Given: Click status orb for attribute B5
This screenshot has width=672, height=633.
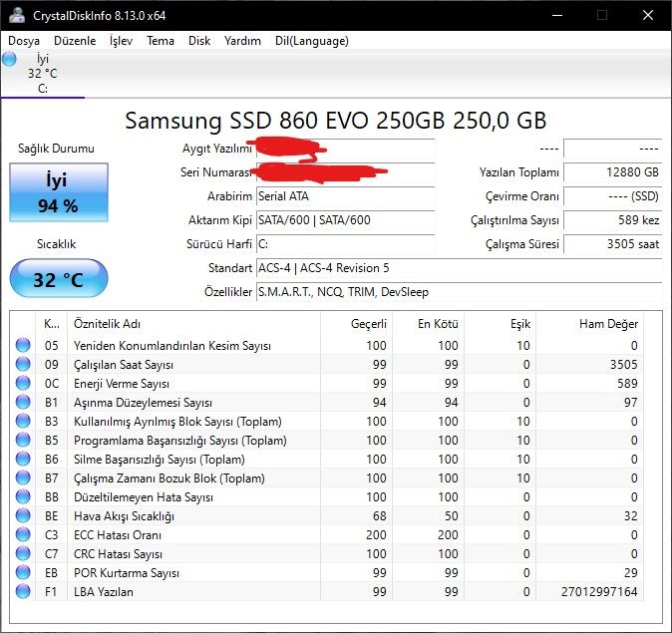Looking at the screenshot, I should point(23,441).
